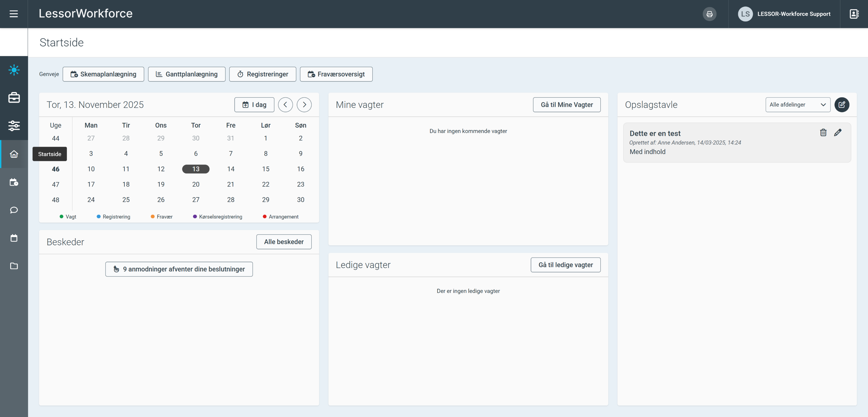Viewport: 868px width, 417px height.
Task: Go to next month in calendar
Action: tap(304, 105)
